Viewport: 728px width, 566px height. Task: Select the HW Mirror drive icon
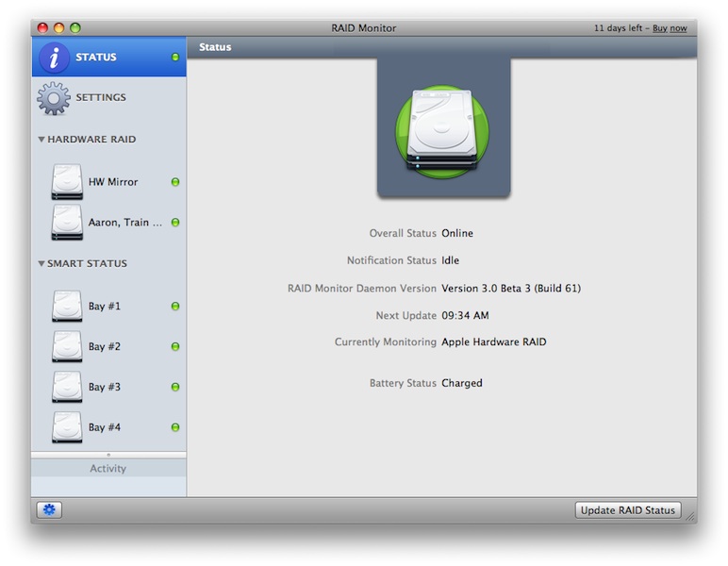tap(67, 182)
